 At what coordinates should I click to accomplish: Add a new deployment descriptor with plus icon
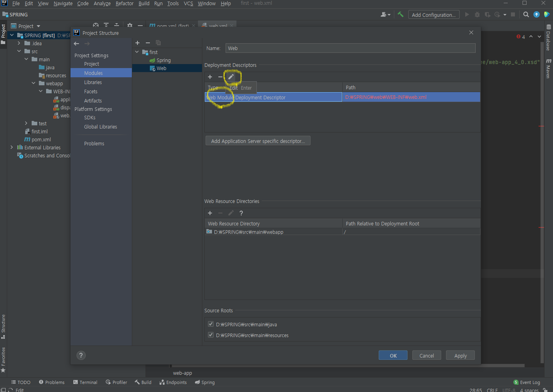pyautogui.click(x=210, y=77)
